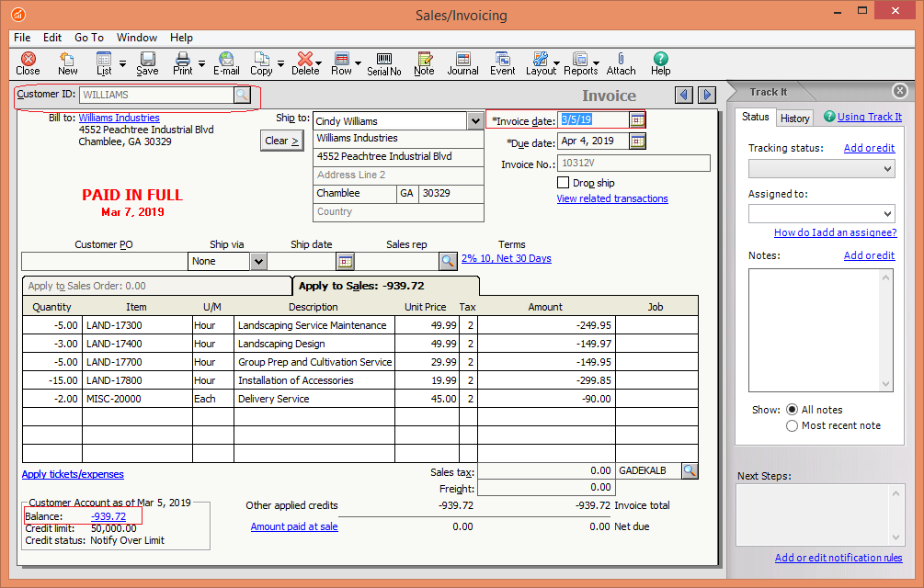Open the List toolbar icon
This screenshot has width=924, height=588.
[104, 63]
